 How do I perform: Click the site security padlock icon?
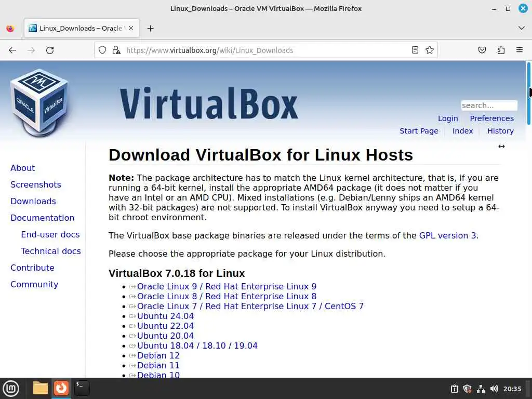point(116,50)
